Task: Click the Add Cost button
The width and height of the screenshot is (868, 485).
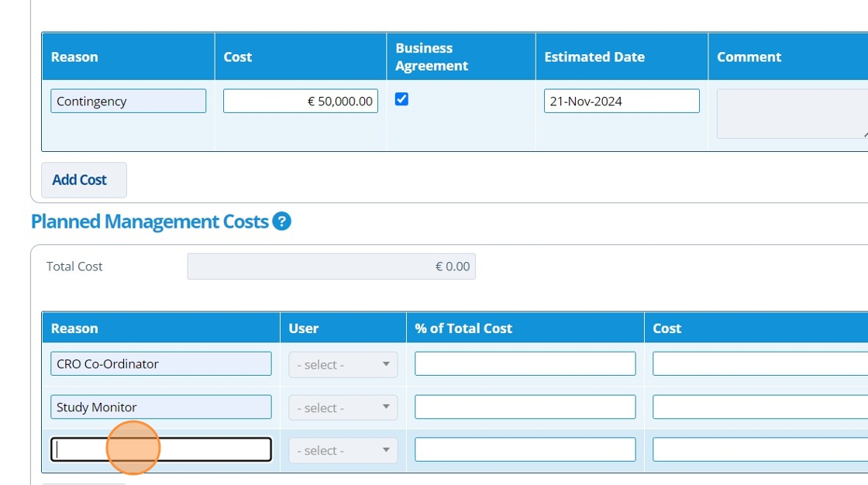Action: coord(84,180)
